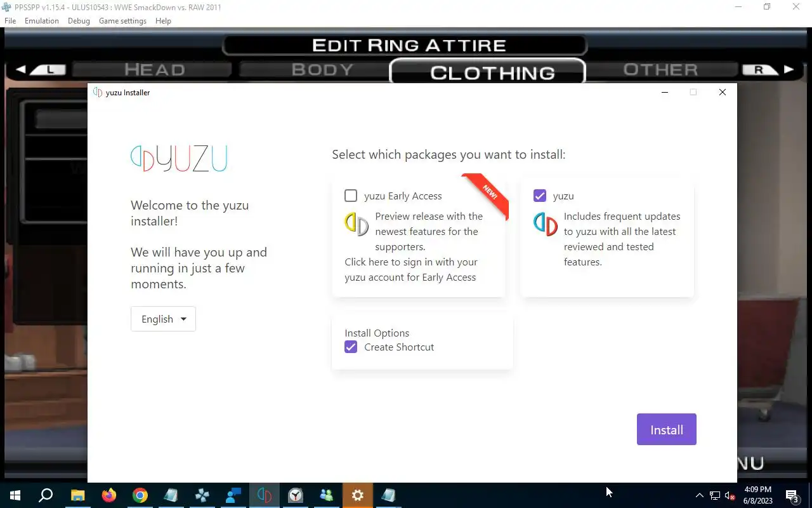Click the blue computer-chat taskbar icon

[x=233, y=495]
